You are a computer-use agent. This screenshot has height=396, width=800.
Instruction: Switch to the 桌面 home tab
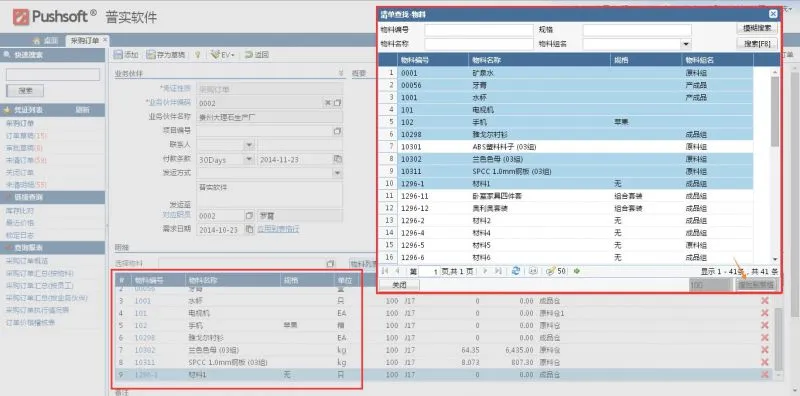(x=45, y=40)
